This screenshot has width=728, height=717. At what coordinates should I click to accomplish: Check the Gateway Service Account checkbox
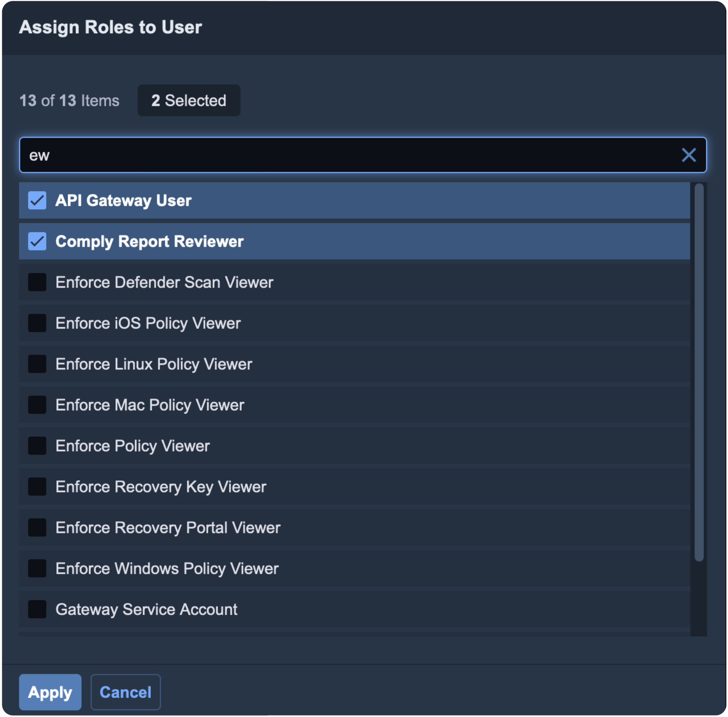pyautogui.click(x=37, y=609)
